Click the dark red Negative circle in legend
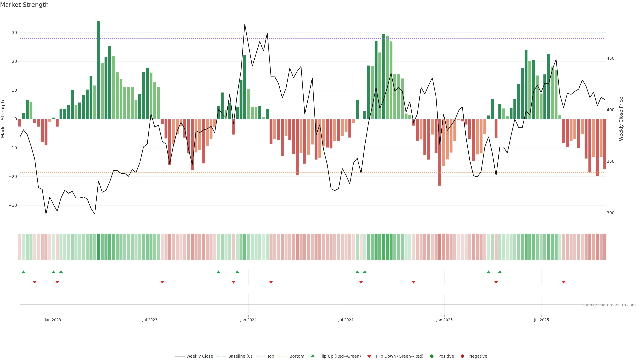 [x=462, y=356]
